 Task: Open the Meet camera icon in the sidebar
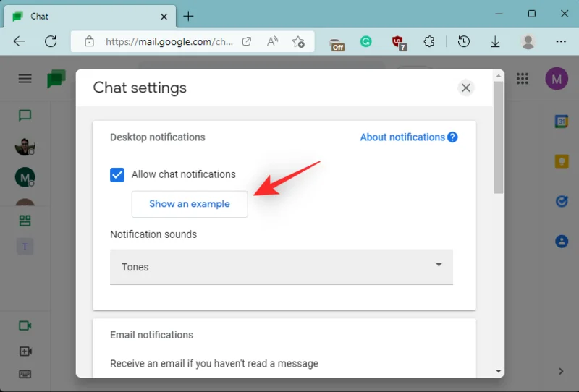pos(25,325)
